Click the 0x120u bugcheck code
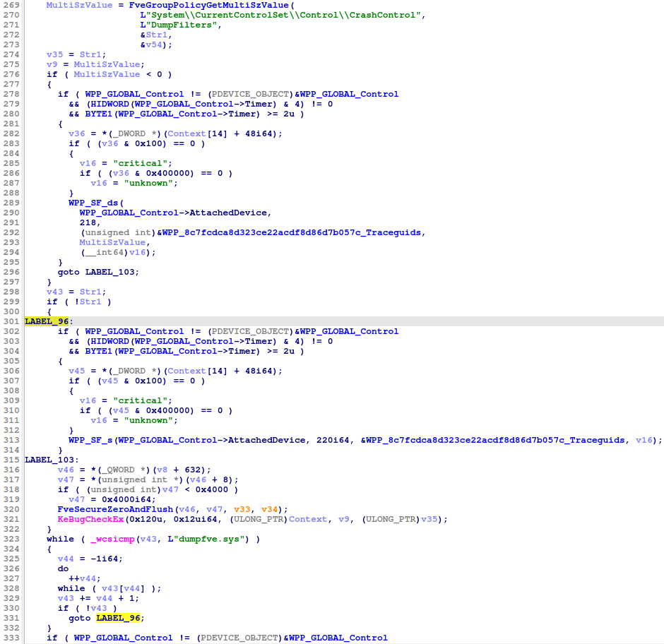This screenshot has width=664, height=644. [142, 519]
